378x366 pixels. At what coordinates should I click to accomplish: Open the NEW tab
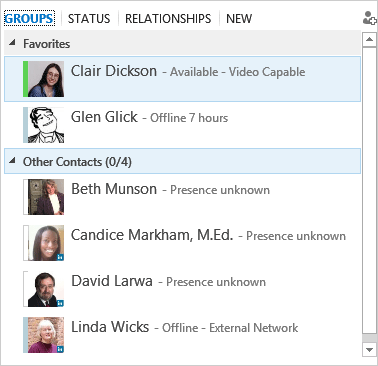click(239, 19)
